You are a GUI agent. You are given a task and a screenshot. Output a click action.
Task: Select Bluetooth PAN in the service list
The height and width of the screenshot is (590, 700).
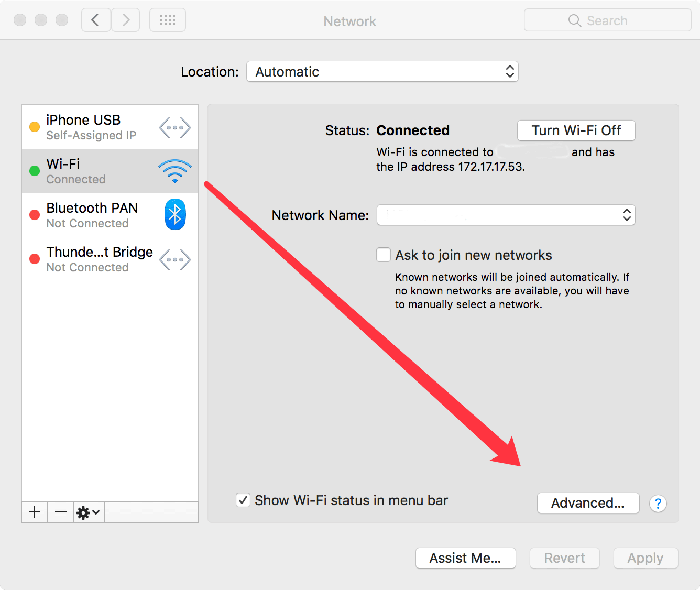click(110, 215)
